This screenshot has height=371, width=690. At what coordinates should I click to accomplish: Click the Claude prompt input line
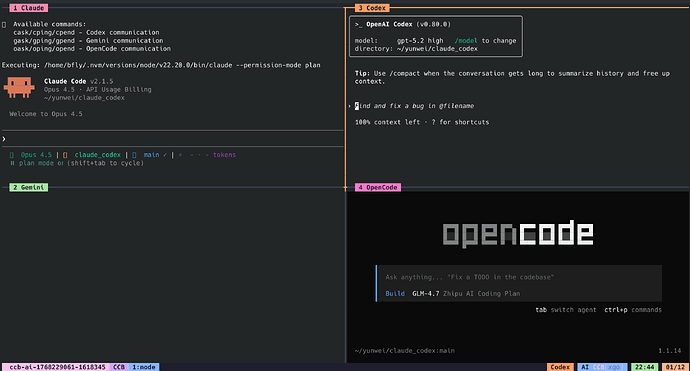pos(172,139)
